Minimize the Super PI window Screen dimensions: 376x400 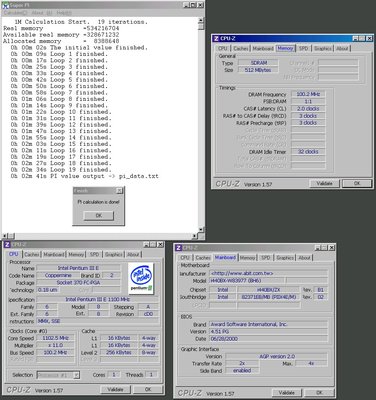[x=186, y=5]
